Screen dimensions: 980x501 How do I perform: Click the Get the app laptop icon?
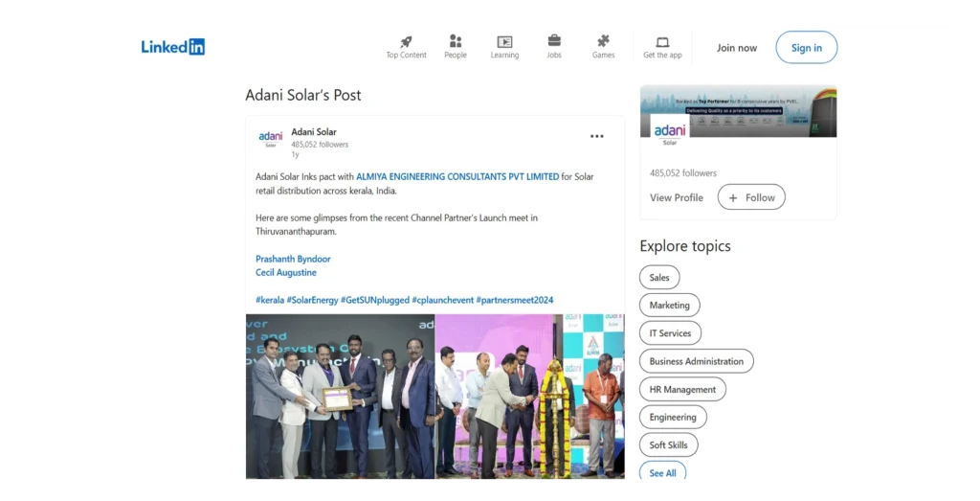click(662, 42)
